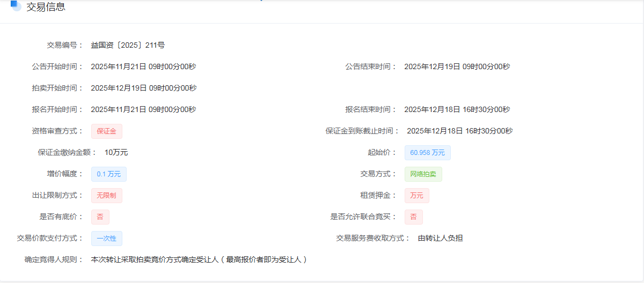Click transaction number 益国资〔2025〕211号
The height and width of the screenshot is (283, 644).
pyautogui.click(x=128, y=45)
